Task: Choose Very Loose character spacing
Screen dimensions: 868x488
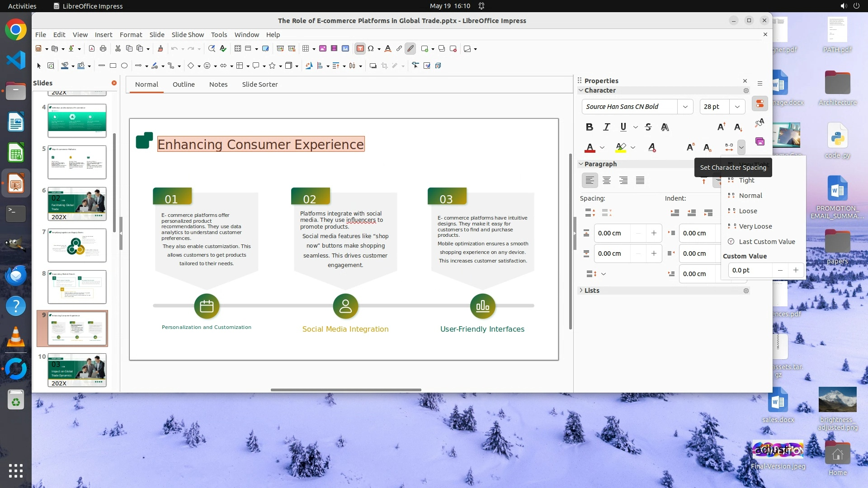Action: pyautogui.click(x=755, y=226)
